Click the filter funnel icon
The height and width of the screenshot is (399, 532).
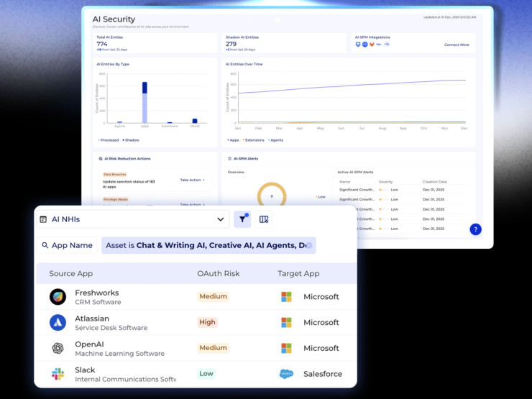(x=242, y=219)
